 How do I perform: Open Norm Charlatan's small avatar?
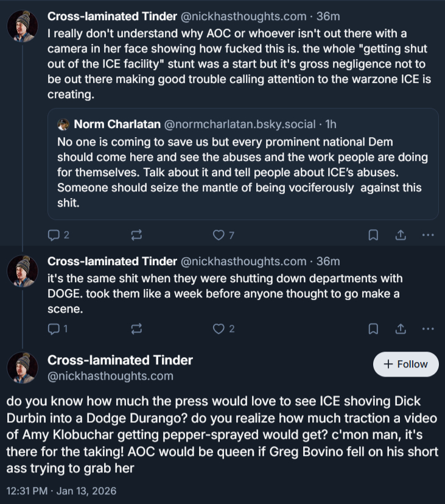[x=63, y=124]
